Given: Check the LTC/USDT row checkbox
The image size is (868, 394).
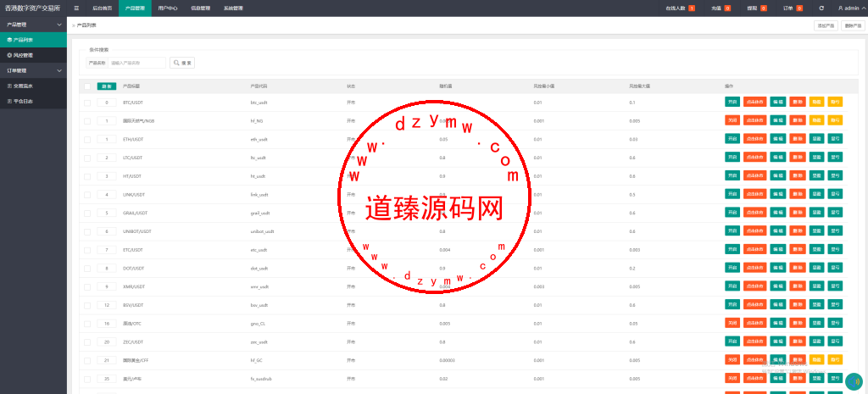Looking at the screenshot, I should [x=87, y=158].
